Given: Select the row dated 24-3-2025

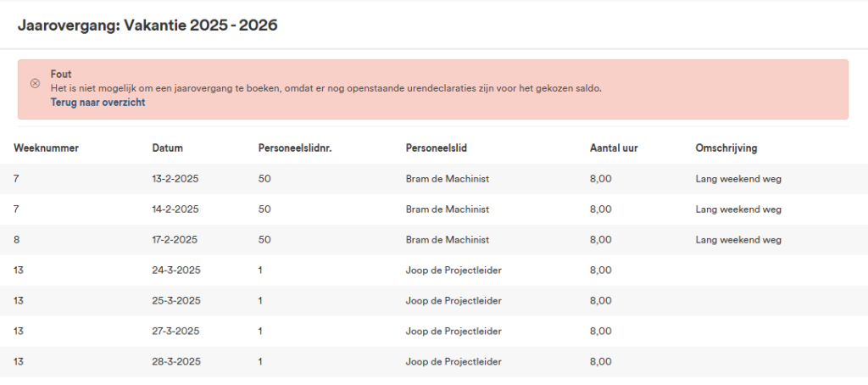Looking at the screenshot, I should point(434,271).
